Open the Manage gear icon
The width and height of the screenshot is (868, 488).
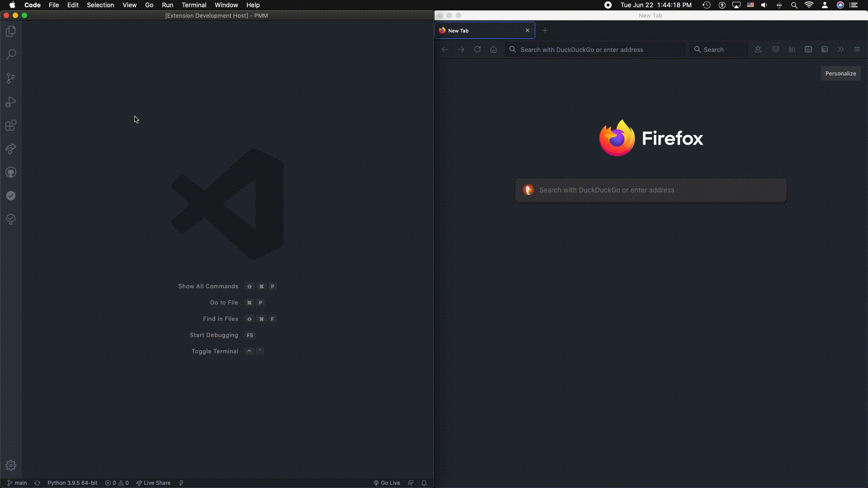click(11, 465)
